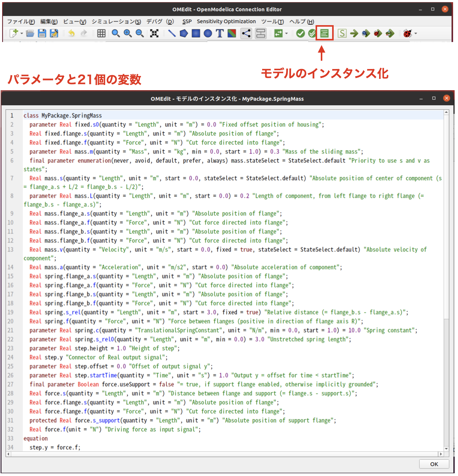Click the vertical scrollbar down arrow
Screen dimensions: 458x476
(446, 448)
